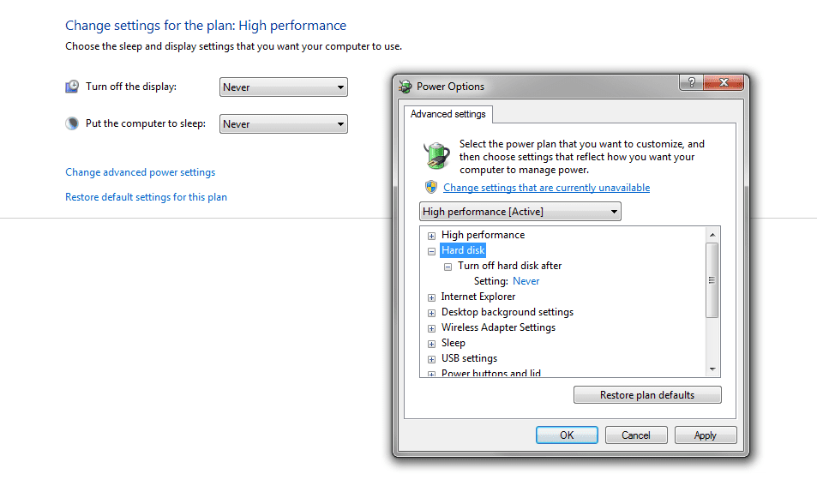Open the Put the computer to sleep dropdown
The image size is (817, 504).
click(x=284, y=124)
